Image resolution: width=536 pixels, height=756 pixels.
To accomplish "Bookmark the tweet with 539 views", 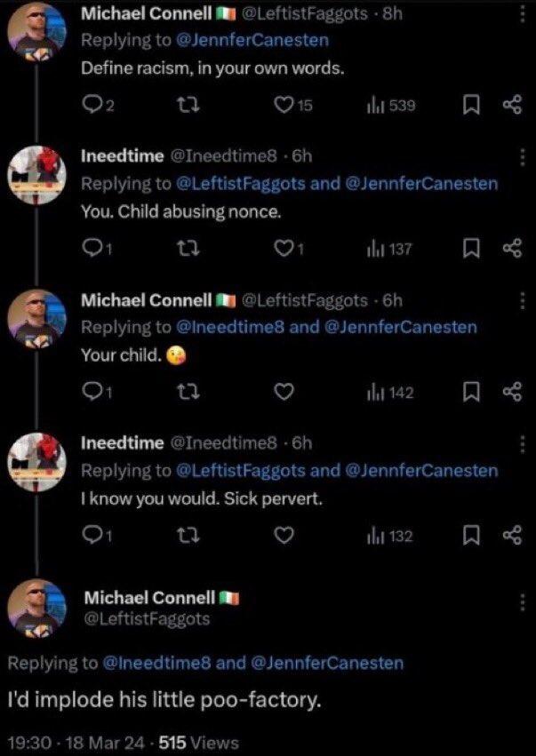I will [470, 106].
